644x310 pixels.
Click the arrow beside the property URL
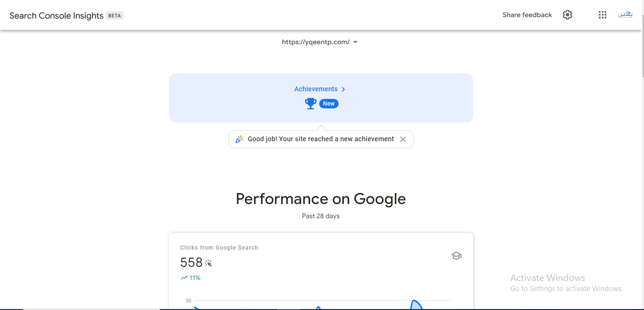pyautogui.click(x=355, y=42)
